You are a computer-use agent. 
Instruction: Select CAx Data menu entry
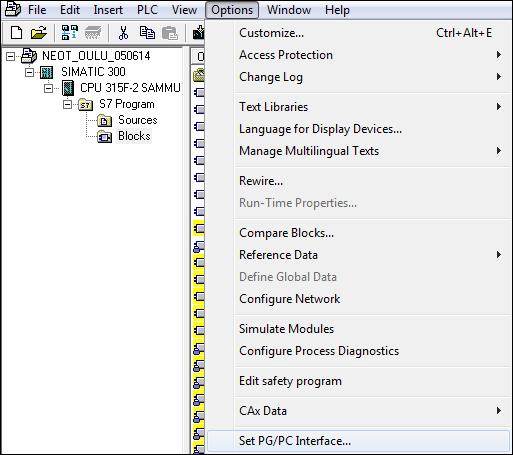pyautogui.click(x=358, y=411)
